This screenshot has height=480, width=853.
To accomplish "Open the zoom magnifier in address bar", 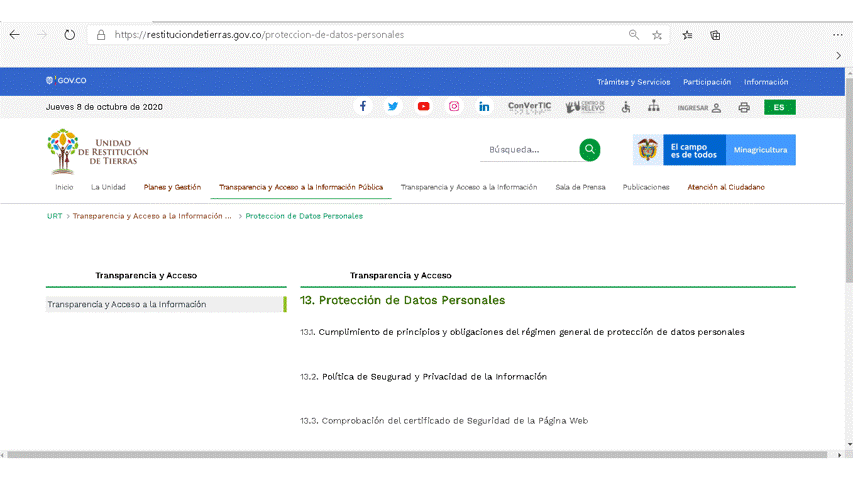I will pyautogui.click(x=634, y=35).
